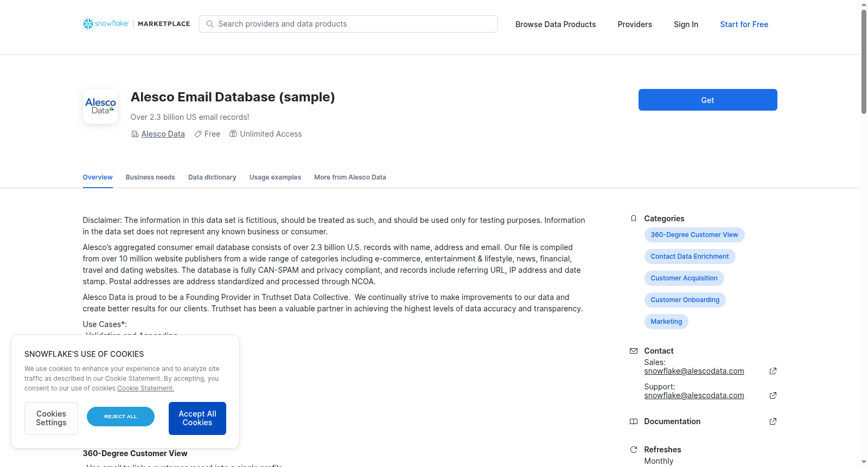
Task: Click the blue Get button
Action: [707, 100]
